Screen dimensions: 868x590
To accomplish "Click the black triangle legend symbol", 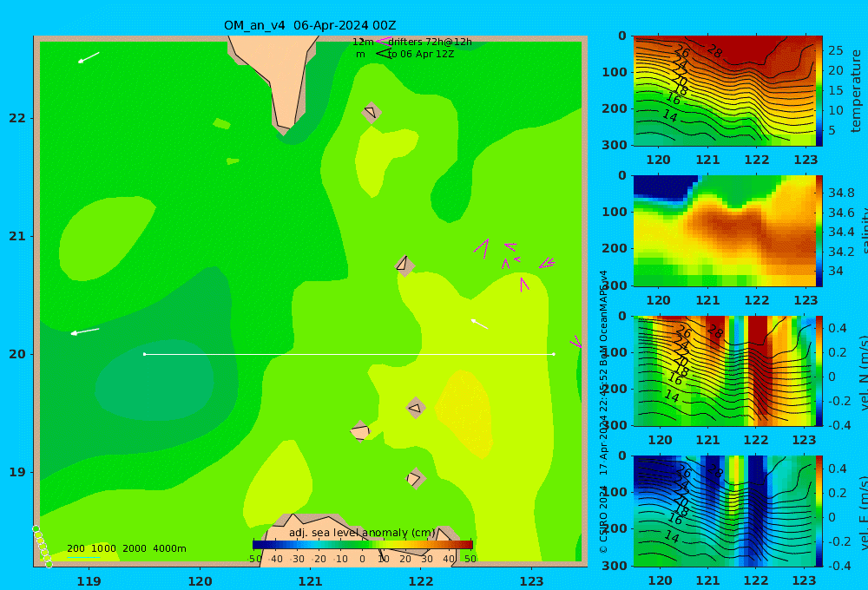I will point(383,53).
